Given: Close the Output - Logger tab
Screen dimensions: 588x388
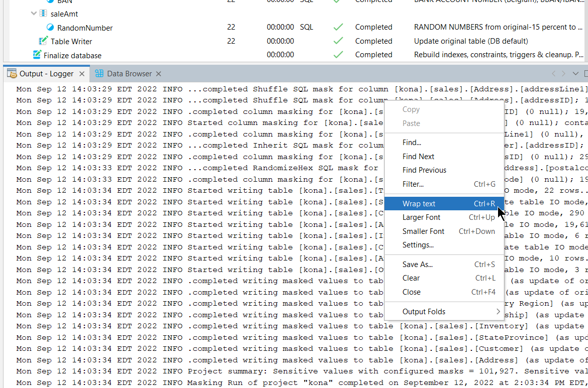Looking at the screenshot, I should pos(82,74).
